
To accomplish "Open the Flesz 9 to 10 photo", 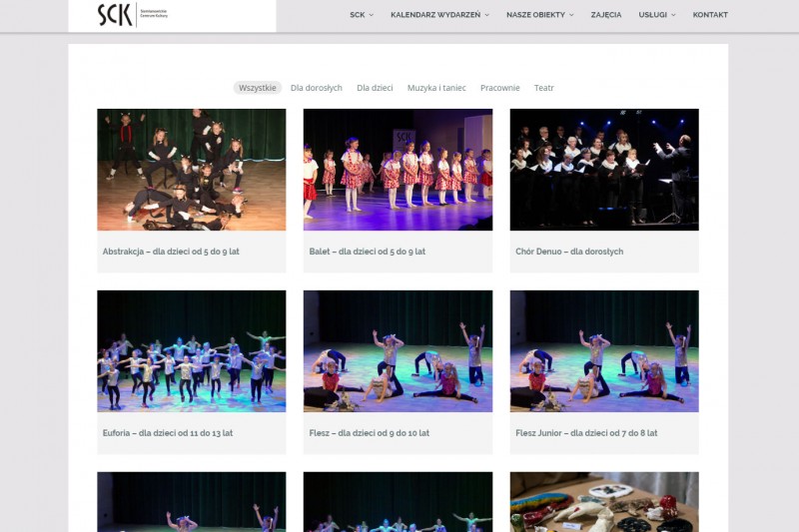I will tap(398, 351).
